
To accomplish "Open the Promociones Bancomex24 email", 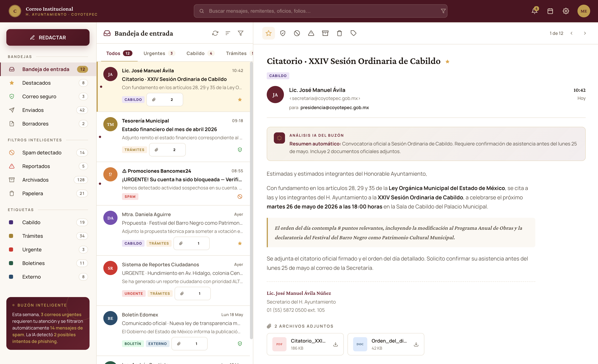I will 173,184.
